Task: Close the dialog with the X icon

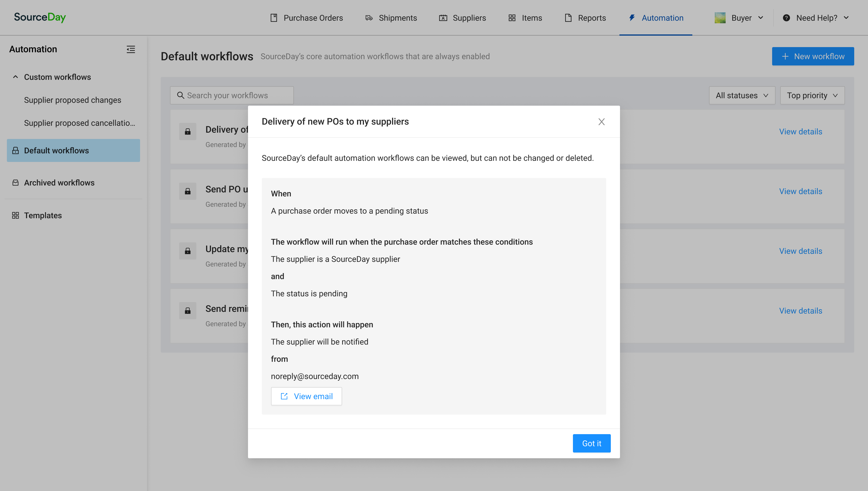Action: 601,122
